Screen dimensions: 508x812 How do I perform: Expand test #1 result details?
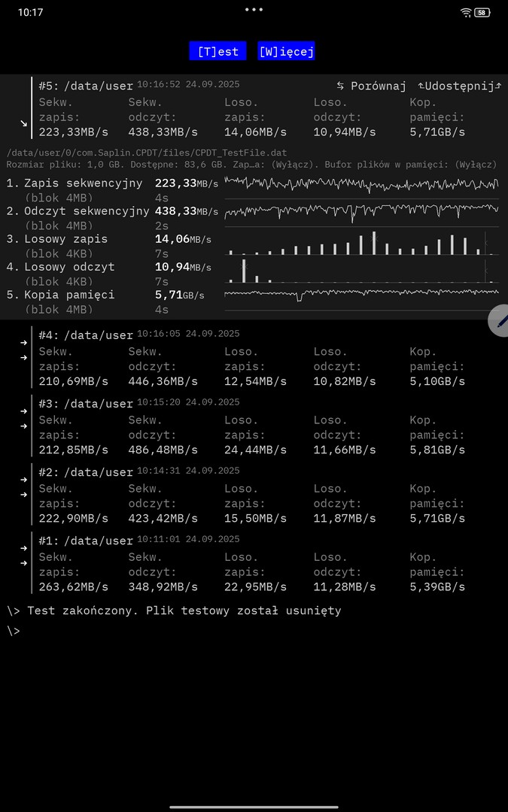(x=23, y=555)
